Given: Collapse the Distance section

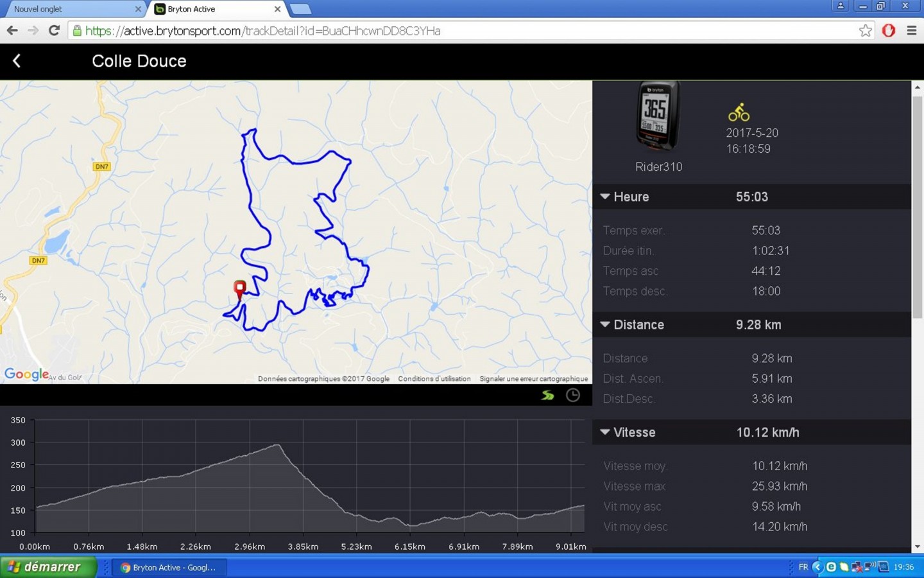Looking at the screenshot, I should 605,324.
